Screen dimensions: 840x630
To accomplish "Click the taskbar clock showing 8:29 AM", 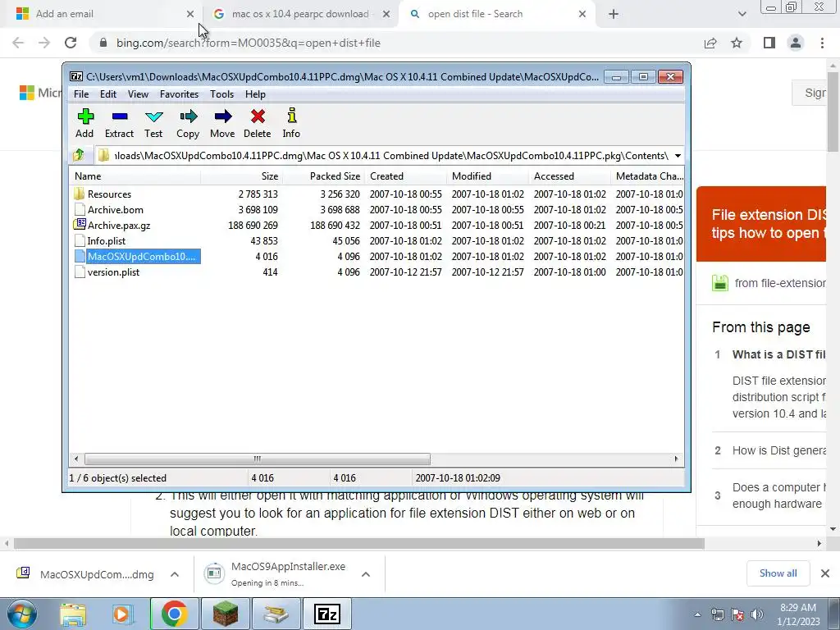I will click(x=797, y=614).
